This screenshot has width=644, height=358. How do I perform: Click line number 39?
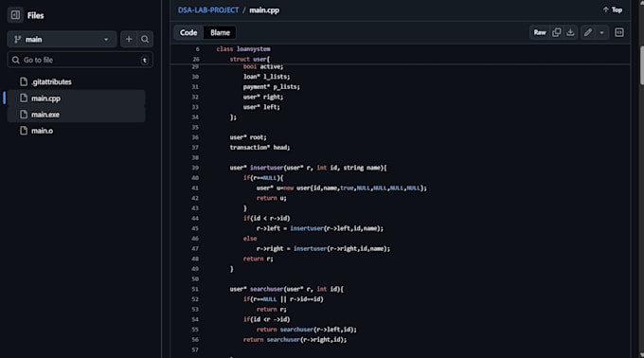195,168
